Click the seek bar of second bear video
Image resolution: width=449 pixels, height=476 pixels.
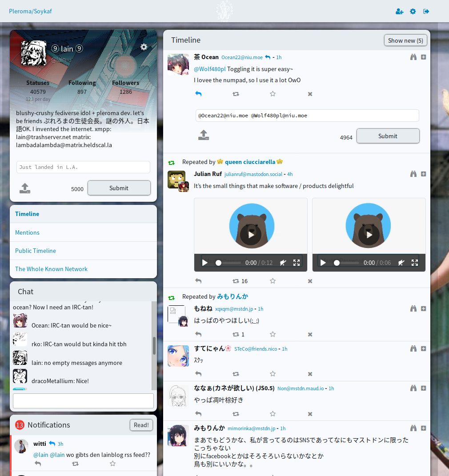[348, 263]
